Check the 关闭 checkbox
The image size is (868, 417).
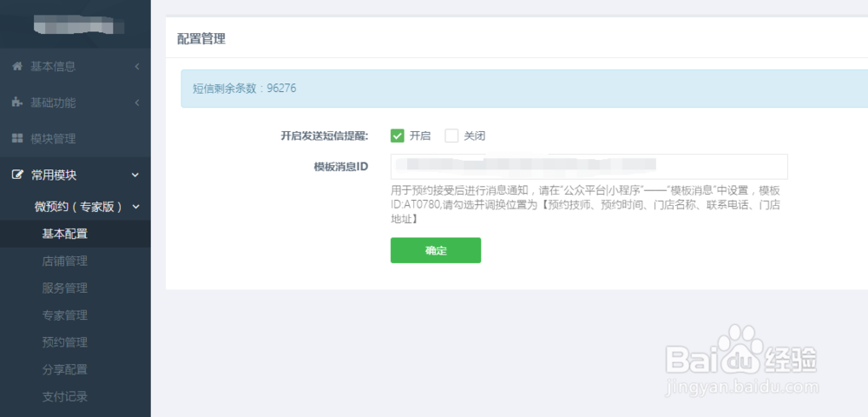451,136
